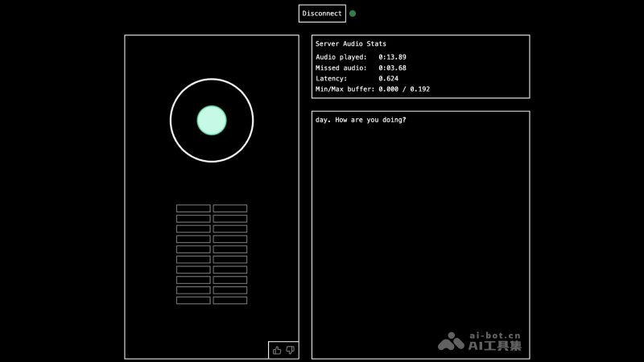The width and height of the screenshot is (644, 362).
Task: Click the Missed audio value 0:03.68
Action: click(392, 68)
